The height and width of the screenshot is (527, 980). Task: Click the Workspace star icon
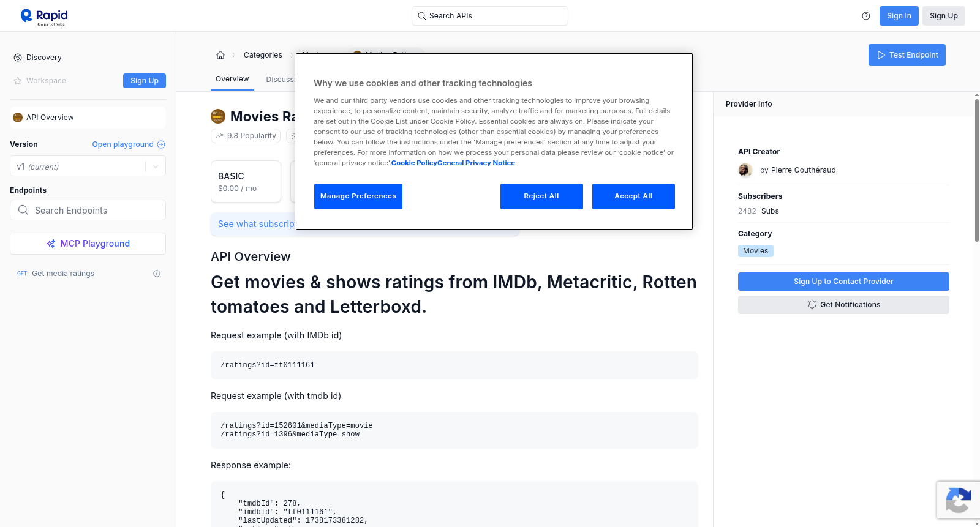(x=18, y=81)
